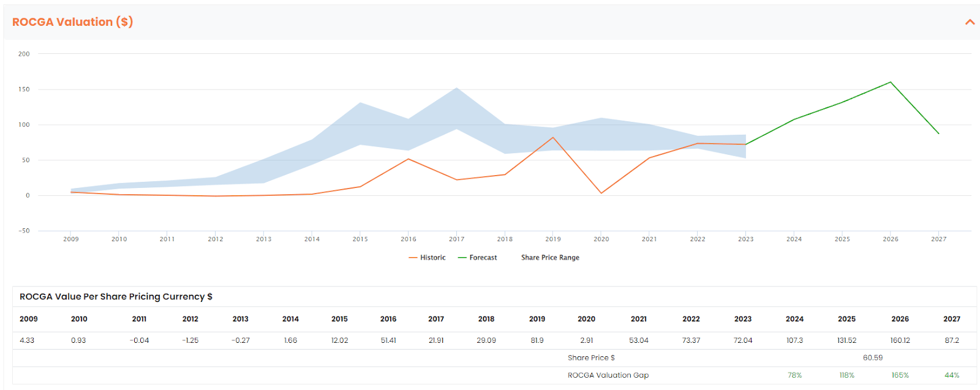Click the 2017 x-axis label
The image size is (980, 390).
[x=456, y=239]
